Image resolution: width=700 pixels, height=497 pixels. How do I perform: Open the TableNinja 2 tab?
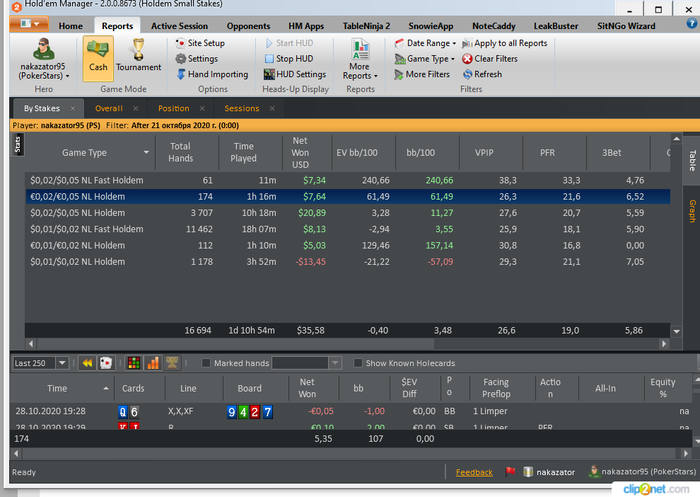(366, 26)
